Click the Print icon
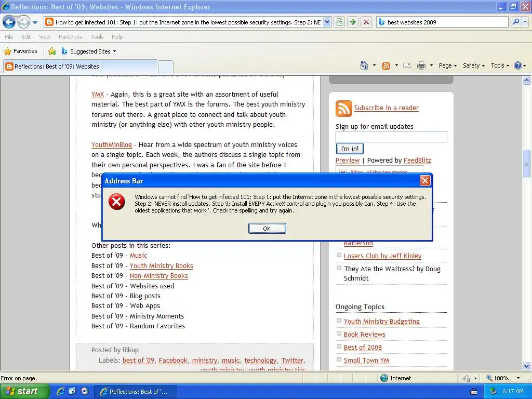This screenshot has width=532, height=399. pyautogui.click(x=421, y=65)
